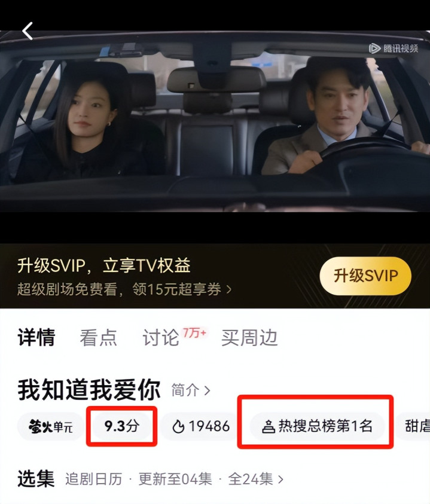Tap the 热搜总榜第1名 tag

317,426
